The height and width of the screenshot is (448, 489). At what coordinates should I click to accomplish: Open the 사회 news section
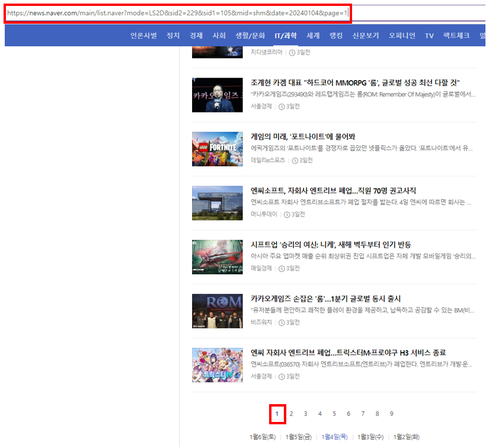(x=219, y=36)
